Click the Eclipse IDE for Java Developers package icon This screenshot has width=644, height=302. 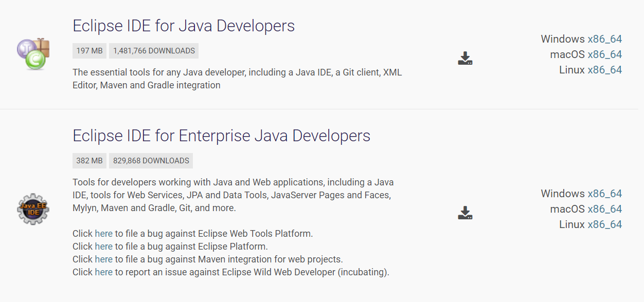[33, 54]
